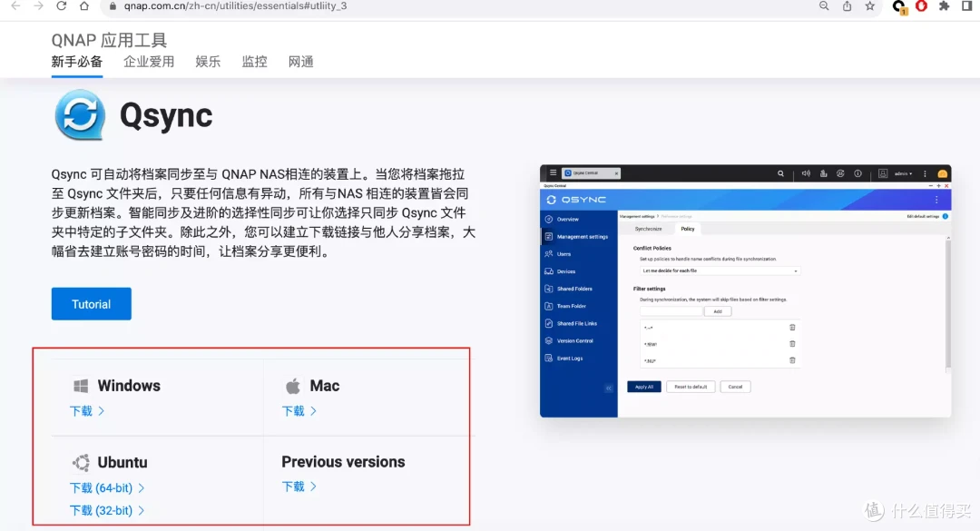Viewport: 980px width, 531px height.
Task: Open the extensions puzzle-piece menu
Action: [x=944, y=5]
